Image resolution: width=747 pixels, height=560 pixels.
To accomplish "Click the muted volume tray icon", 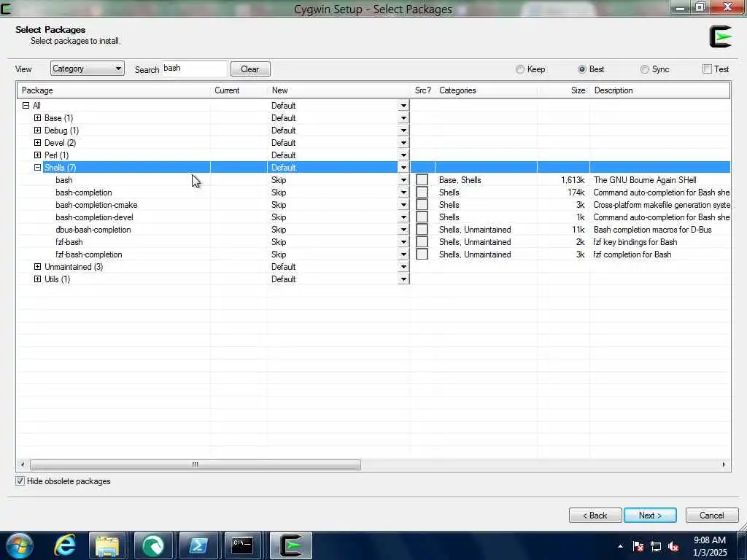I will [673, 546].
